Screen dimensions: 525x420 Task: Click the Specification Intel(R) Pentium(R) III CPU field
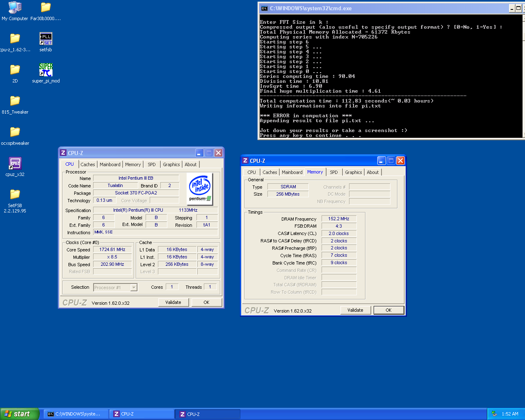[x=155, y=210]
